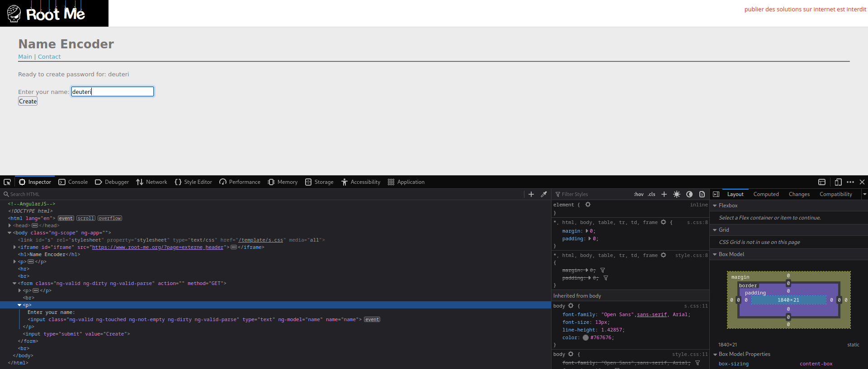Click the name input field
The height and width of the screenshot is (369, 868).
[x=113, y=92]
